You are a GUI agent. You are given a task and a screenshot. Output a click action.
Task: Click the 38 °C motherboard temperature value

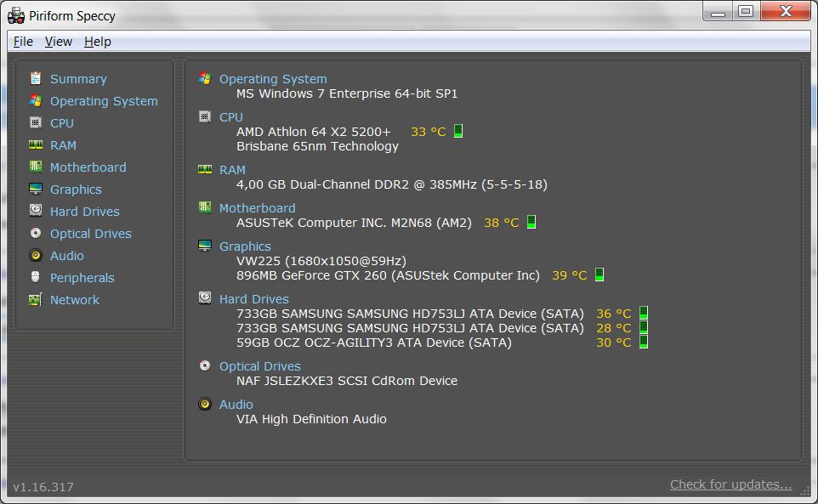[502, 223]
